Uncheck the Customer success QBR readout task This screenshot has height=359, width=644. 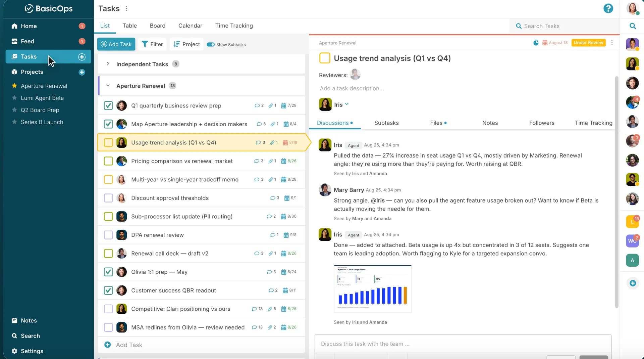coord(108,290)
